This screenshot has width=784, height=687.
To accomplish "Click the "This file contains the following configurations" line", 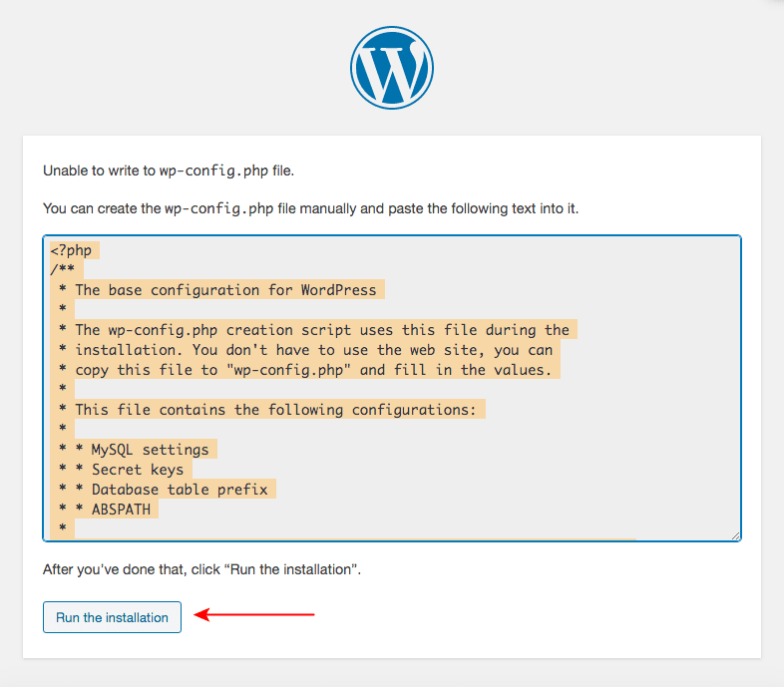I will point(278,410).
